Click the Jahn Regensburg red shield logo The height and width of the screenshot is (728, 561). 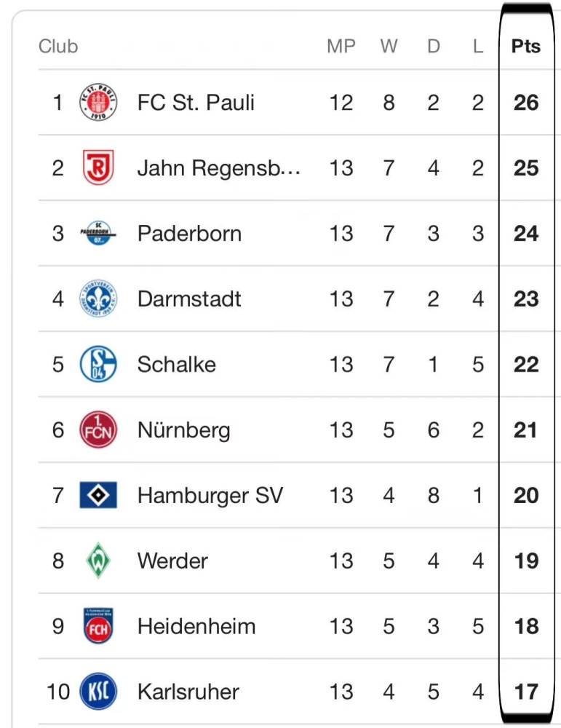click(x=98, y=167)
